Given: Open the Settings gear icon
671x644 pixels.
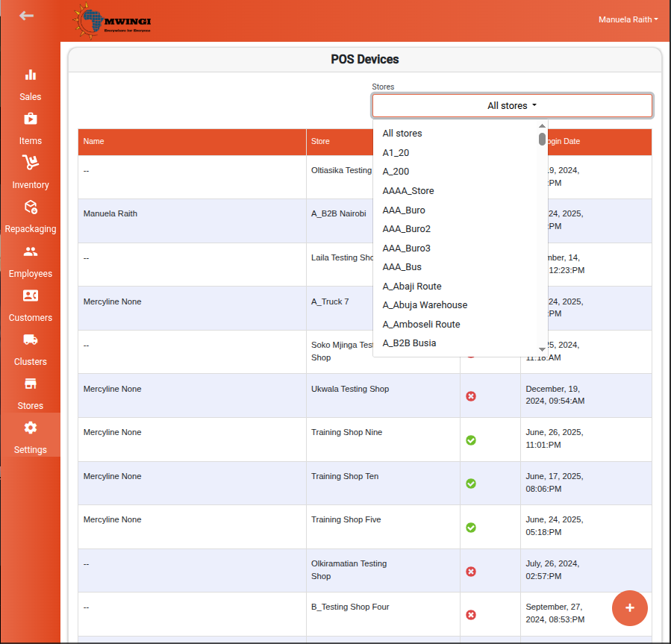Looking at the screenshot, I should (31, 428).
